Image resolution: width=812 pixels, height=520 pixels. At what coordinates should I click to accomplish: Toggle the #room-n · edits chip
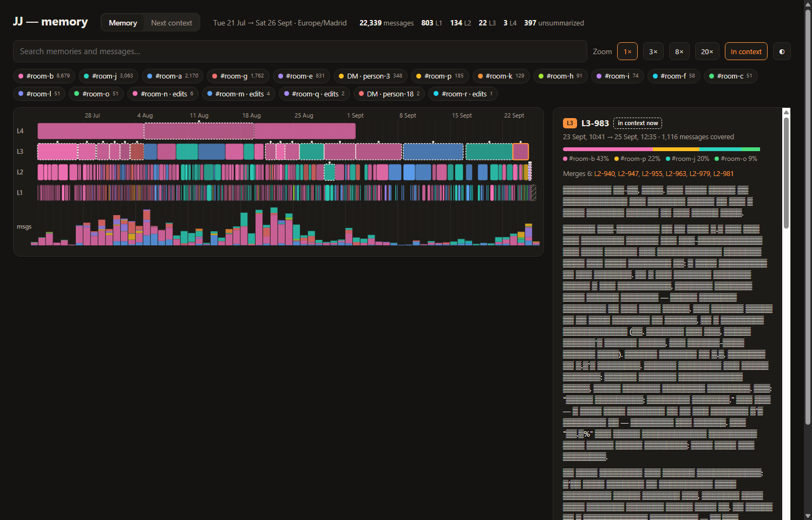pyautogui.click(x=163, y=94)
